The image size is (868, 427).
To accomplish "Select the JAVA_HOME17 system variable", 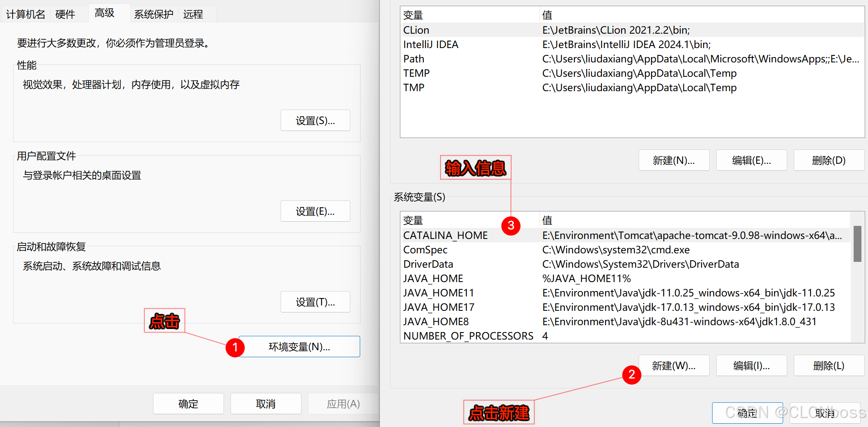I will [x=625, y=307].
